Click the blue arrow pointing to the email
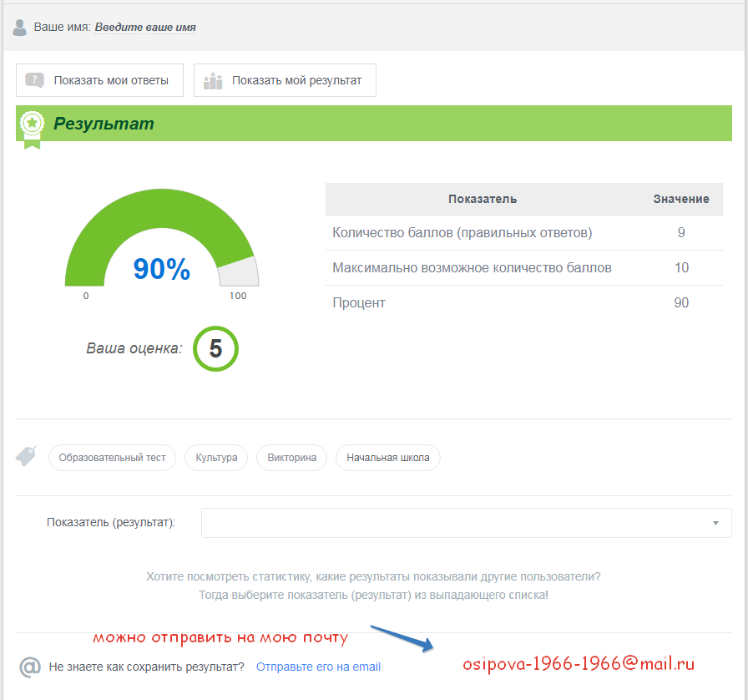This screenshot has height=700, width=748. point(402,638)
